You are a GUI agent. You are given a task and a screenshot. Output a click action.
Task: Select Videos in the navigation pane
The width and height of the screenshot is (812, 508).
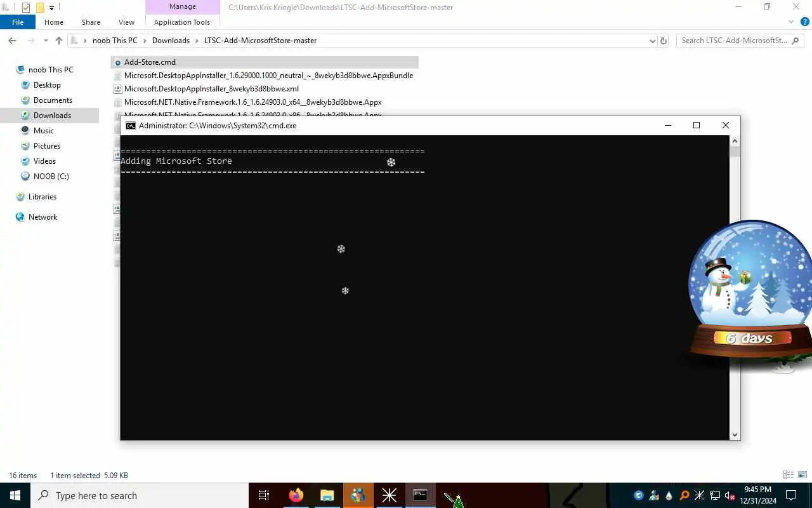pos(44,161)
